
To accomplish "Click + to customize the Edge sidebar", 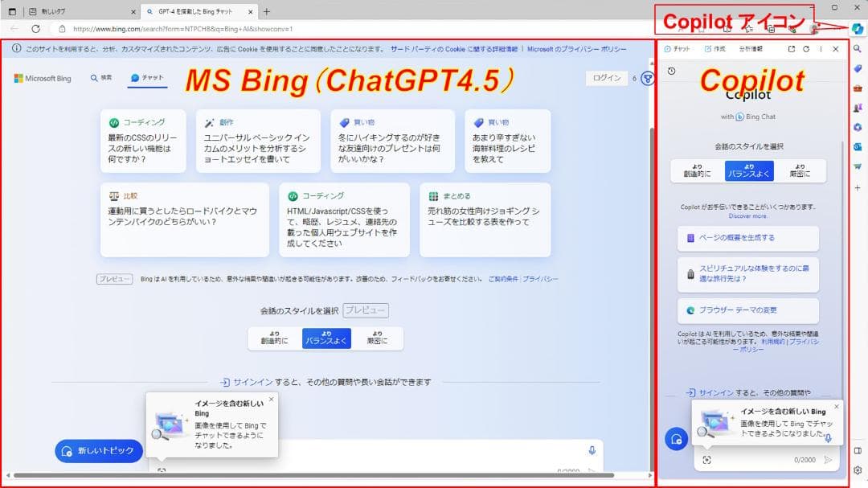I will pyautogui.click(x=858, y=187).
